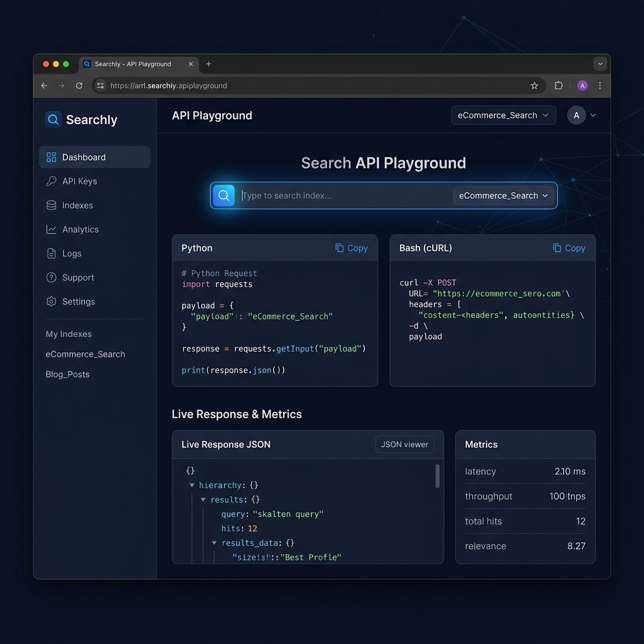The image size is (644, 644).
Task: Reload the page with refresh icon
Action: [79, 86]
